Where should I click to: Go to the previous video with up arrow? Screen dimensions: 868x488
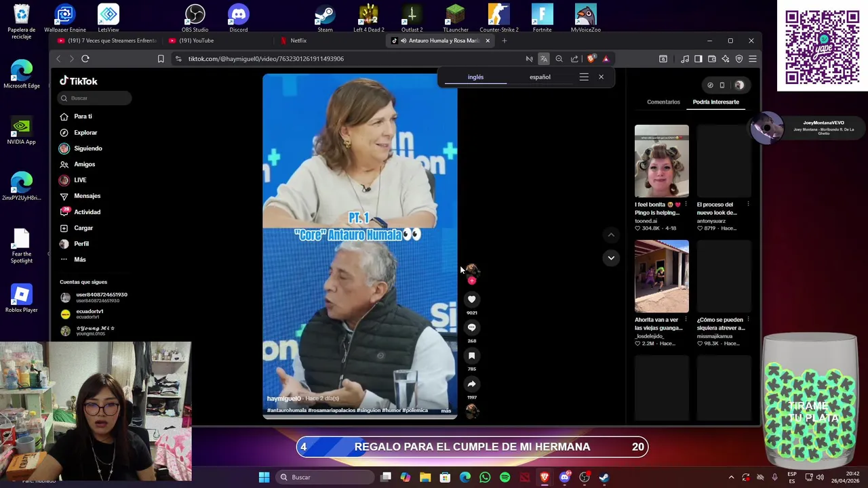click(611, 235)
